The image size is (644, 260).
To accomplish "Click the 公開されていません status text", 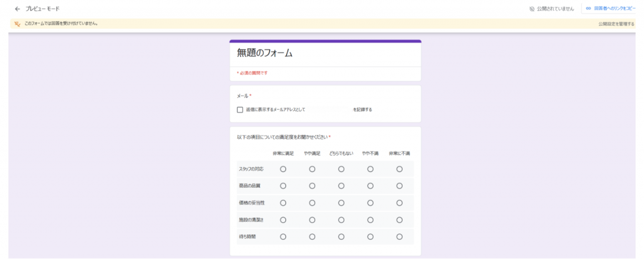I will point(555,9).
